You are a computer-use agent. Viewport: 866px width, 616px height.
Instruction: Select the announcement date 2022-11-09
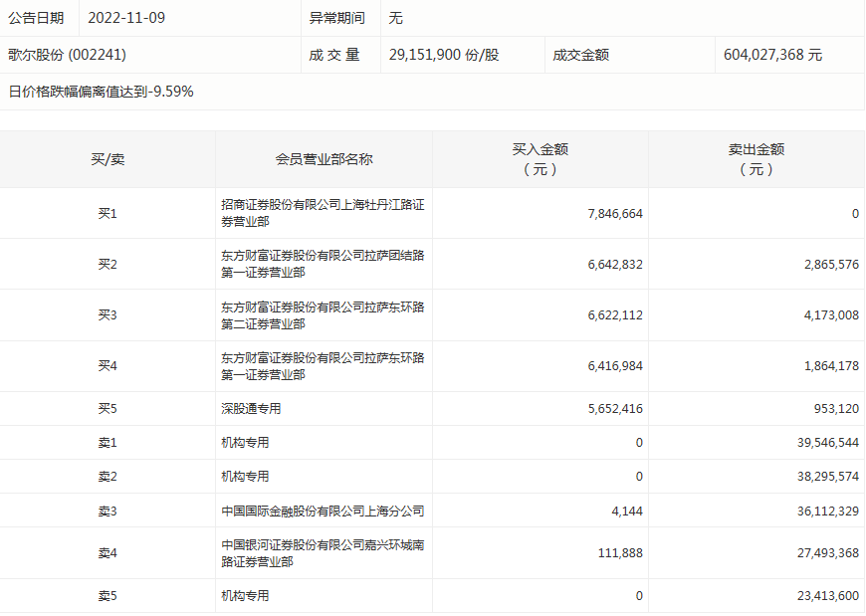125,18
